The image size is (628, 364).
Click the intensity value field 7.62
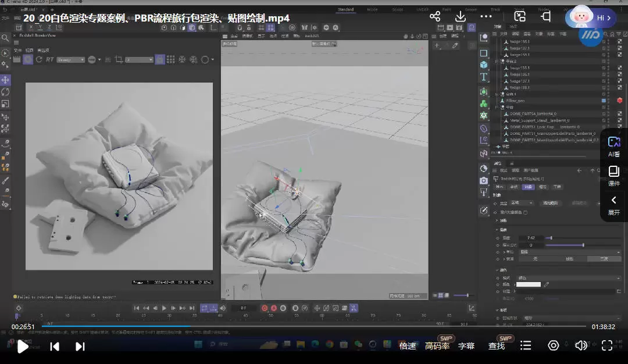pos(531,238)
